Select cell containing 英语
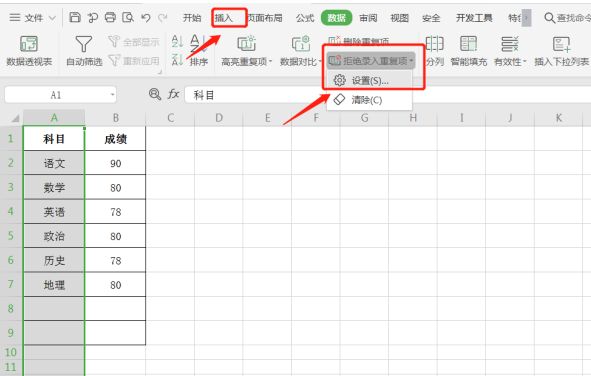 click(x=54, y=211)
